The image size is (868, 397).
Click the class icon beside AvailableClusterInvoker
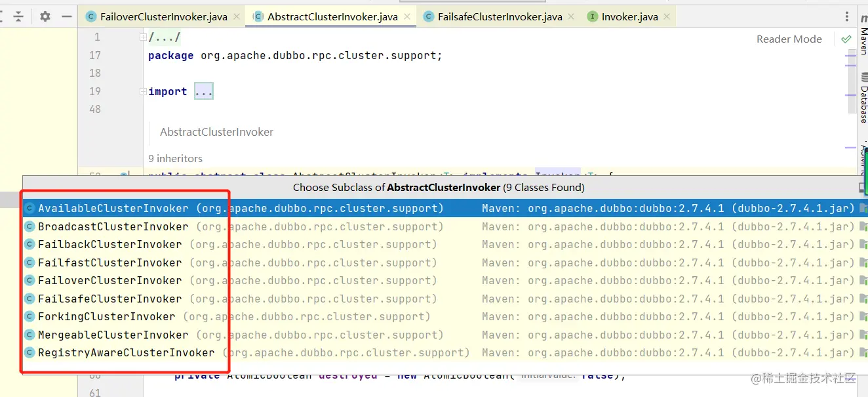click(30, 208)
